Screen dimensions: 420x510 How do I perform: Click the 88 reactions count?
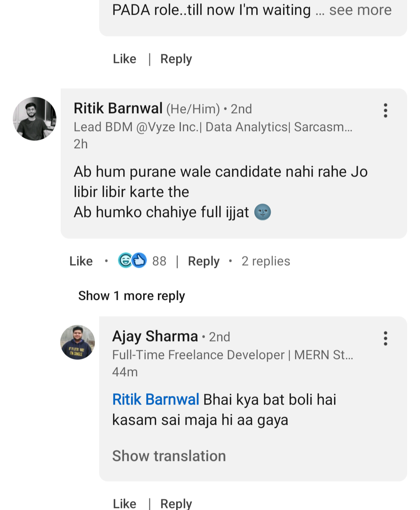(159, 261)
